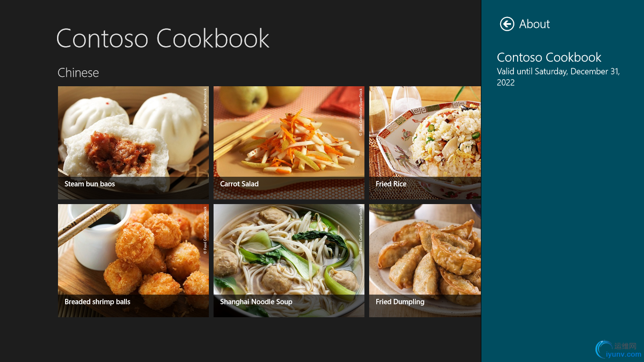Open the shrimp balls photo tile

pos(133,260)
